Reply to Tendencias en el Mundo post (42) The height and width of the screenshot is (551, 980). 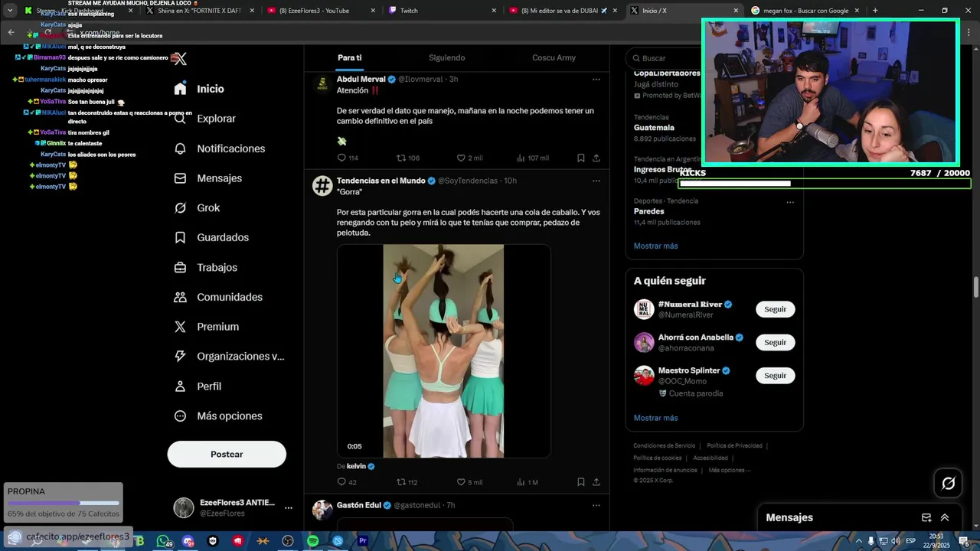[347, 482]
